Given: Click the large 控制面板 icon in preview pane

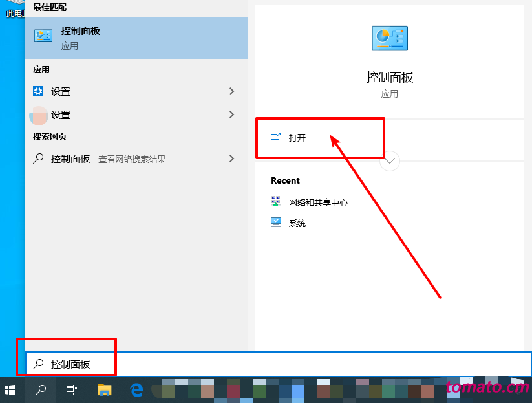Looking at the screenshot, I should coord(390,38).
